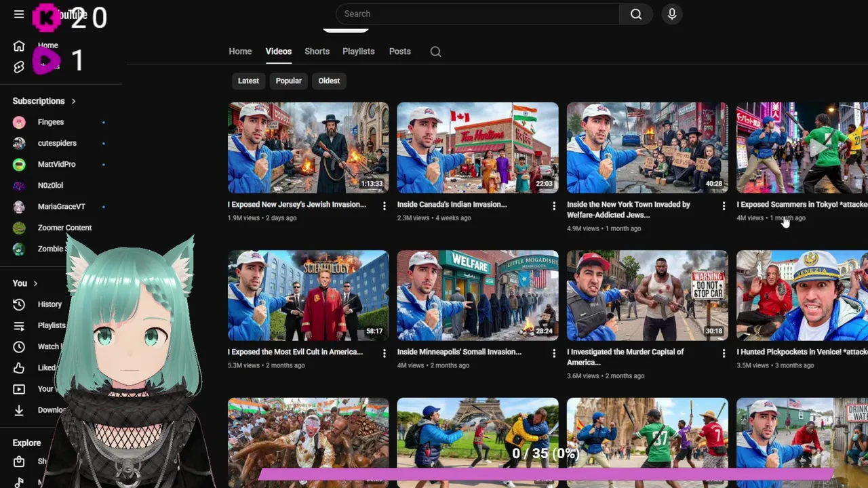Open Fingees channel avatar
Screen dimensions: 868x488
19,122
